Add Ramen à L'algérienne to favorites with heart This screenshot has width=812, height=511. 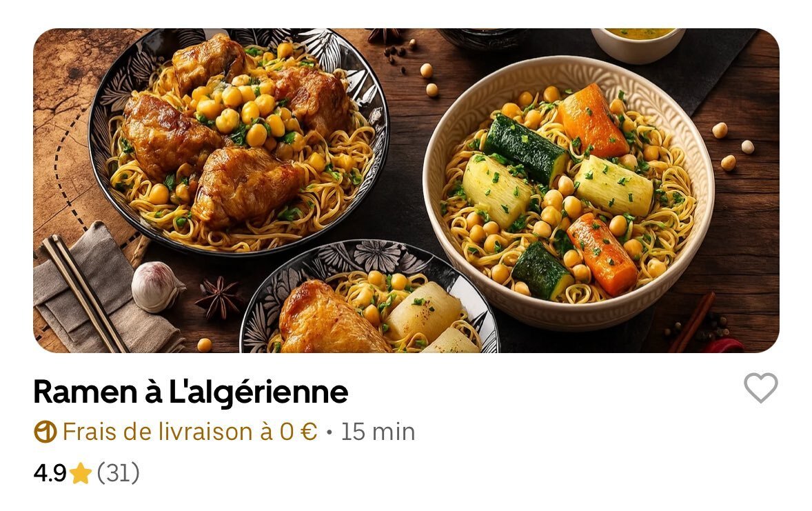pyautogui.click(x=760, y=387)
